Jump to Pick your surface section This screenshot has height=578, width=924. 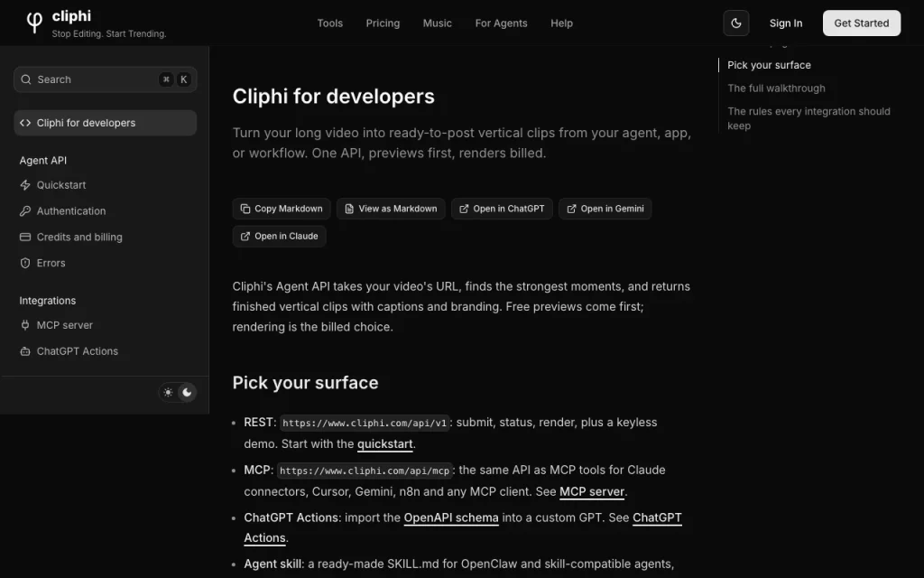click(769, 65)
